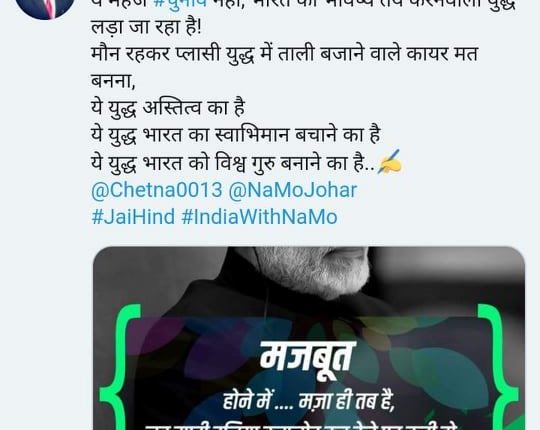
Task: Tap the line 'लड़ा जा रहा है!'
Action: click(146, 27)
